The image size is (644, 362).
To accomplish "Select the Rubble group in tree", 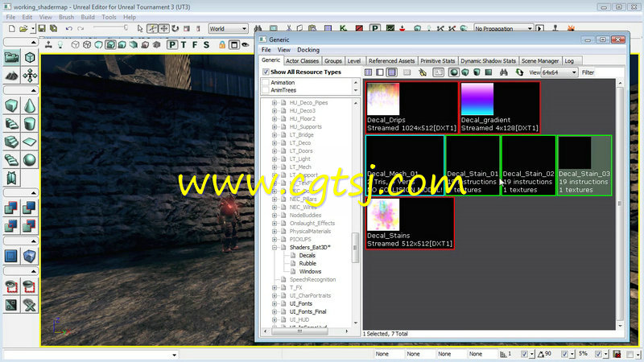I will click(x=308, y=264).
